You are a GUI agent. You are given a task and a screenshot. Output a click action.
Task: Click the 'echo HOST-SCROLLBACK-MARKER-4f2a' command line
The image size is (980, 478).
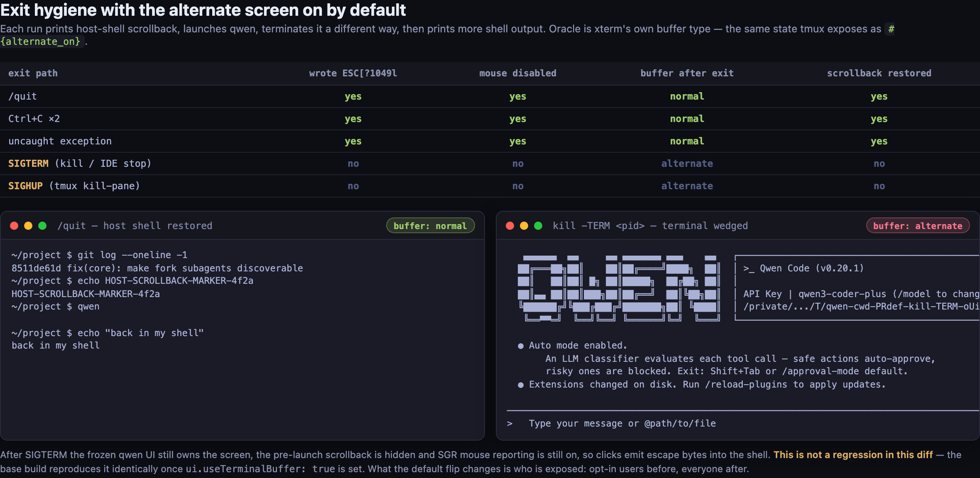(x=132, y=281)
